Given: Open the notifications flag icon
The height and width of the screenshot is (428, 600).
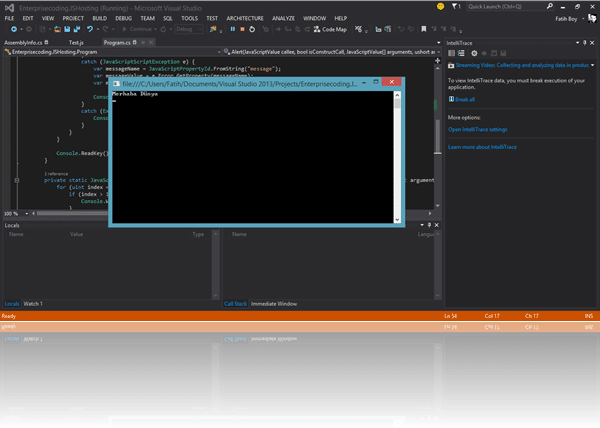Looking at the screenshot, I should tap(455, 7).
